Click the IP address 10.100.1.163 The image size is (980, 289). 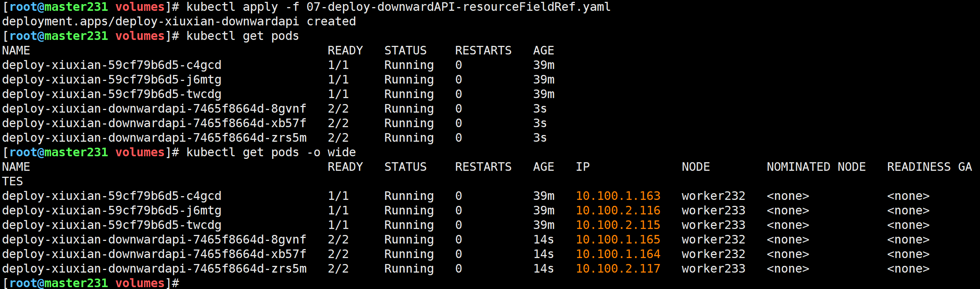[x=618, y=196]
